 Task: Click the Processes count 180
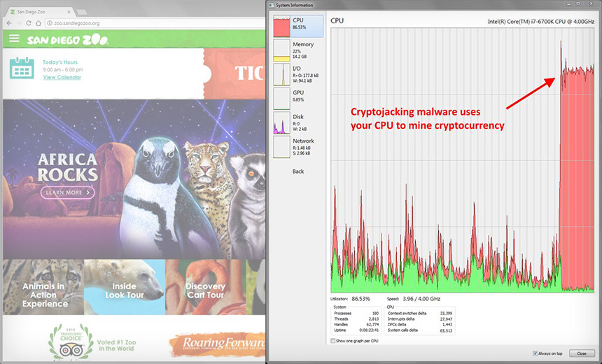375,314
